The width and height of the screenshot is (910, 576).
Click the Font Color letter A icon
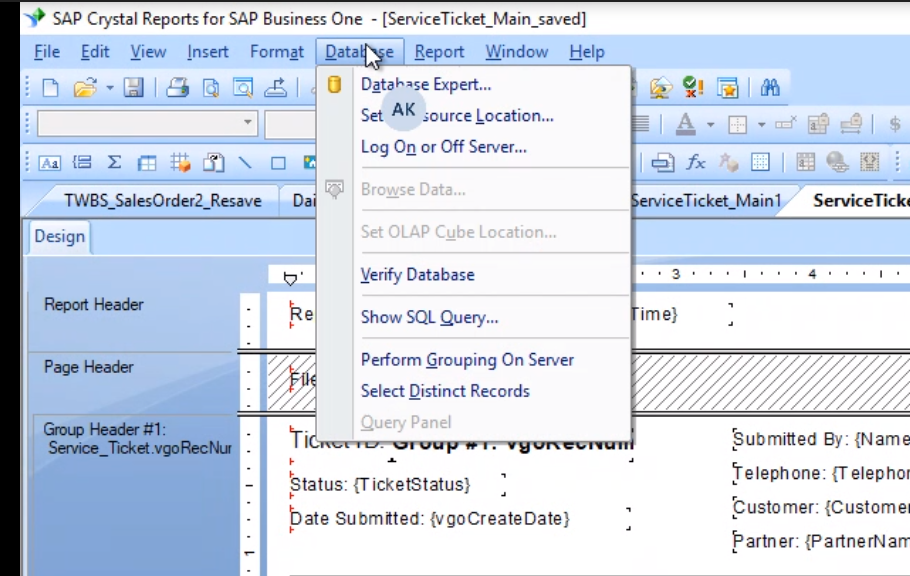point(685,124)
